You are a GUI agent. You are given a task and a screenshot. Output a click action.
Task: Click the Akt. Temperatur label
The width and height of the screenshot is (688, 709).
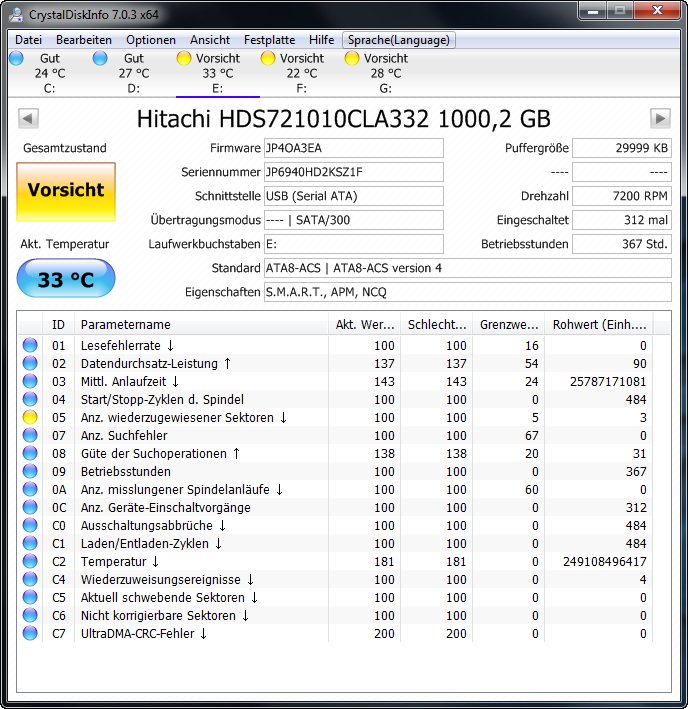point(65,244)
